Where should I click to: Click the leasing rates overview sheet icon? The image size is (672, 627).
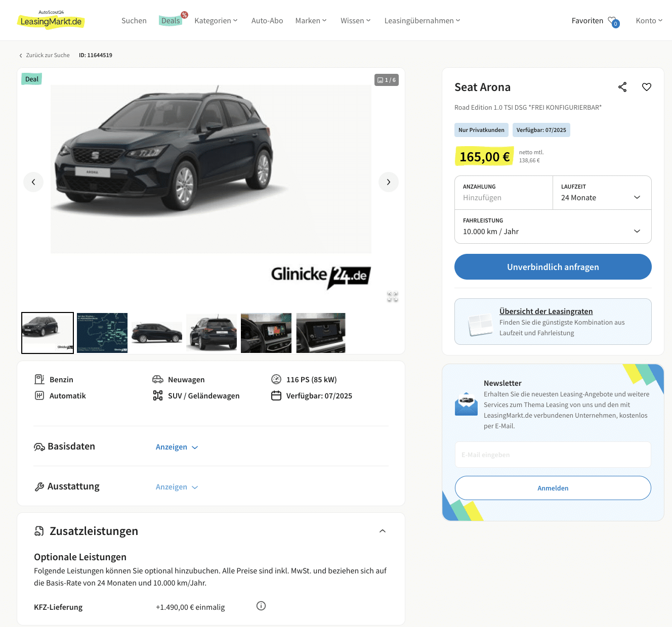click(x=480, y=324)
